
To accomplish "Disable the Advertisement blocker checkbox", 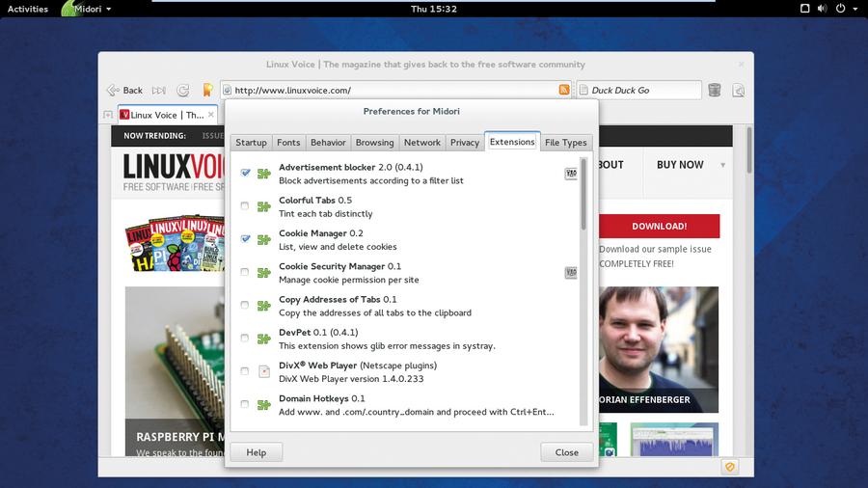I will click(245, 173).
